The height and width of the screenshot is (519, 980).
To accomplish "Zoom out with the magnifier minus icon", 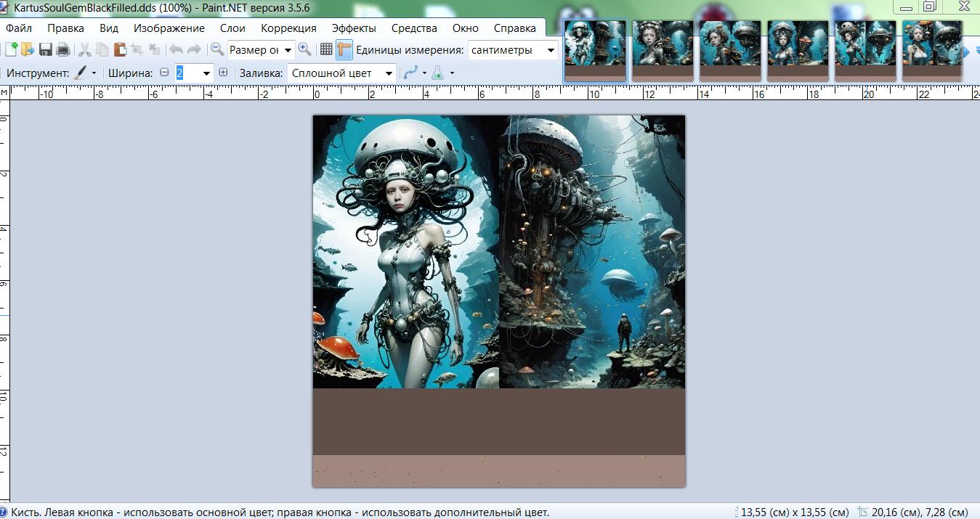I will (216, 49).
